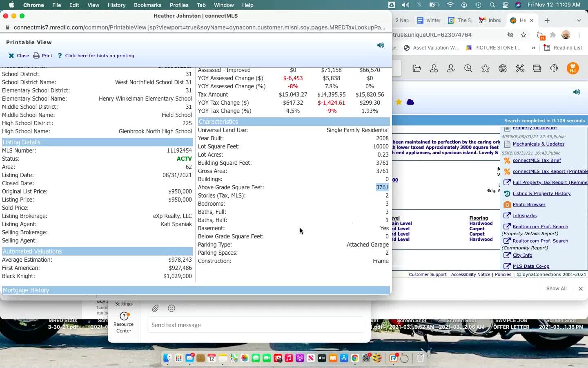Click the Print link
This screenshot has height=368, width=588.
[47, 56]
